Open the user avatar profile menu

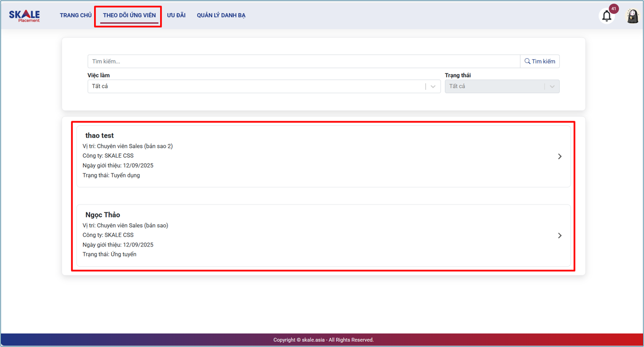632,16
